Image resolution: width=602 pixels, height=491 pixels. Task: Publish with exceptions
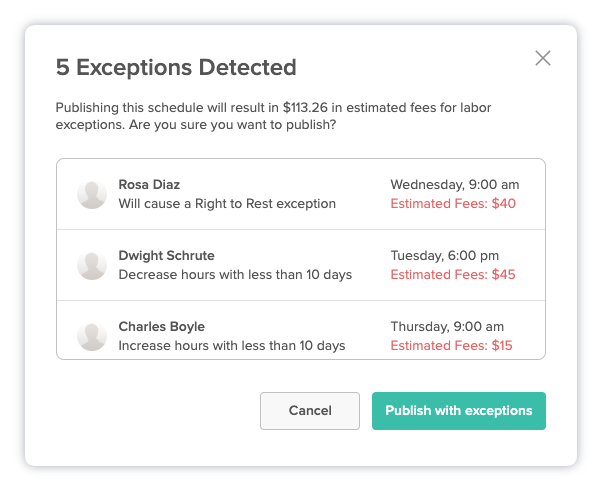click(x=459, y=411)
